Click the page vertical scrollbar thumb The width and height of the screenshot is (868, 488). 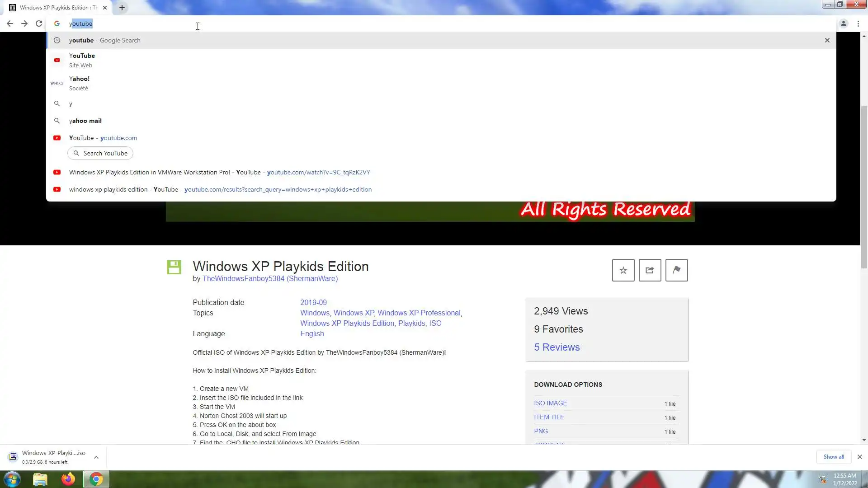(x=864, y=188)
